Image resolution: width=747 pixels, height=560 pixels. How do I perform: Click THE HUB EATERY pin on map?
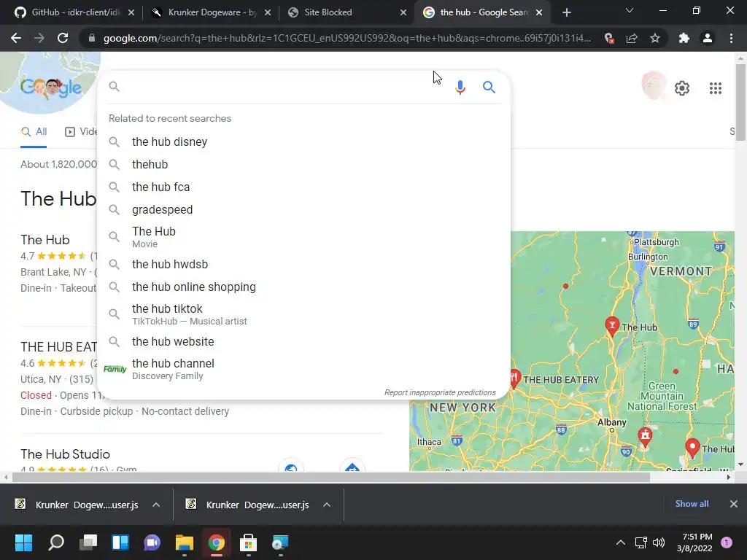click(514, 378)
